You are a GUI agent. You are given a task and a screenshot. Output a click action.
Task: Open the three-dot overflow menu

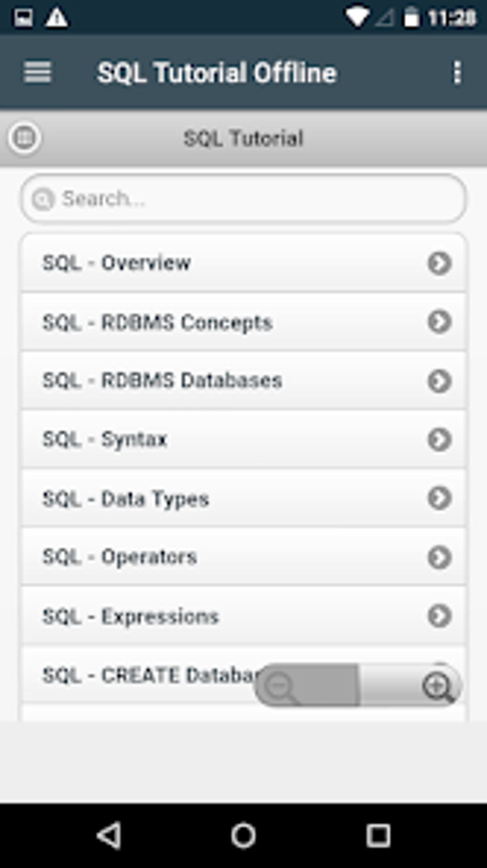457,73
